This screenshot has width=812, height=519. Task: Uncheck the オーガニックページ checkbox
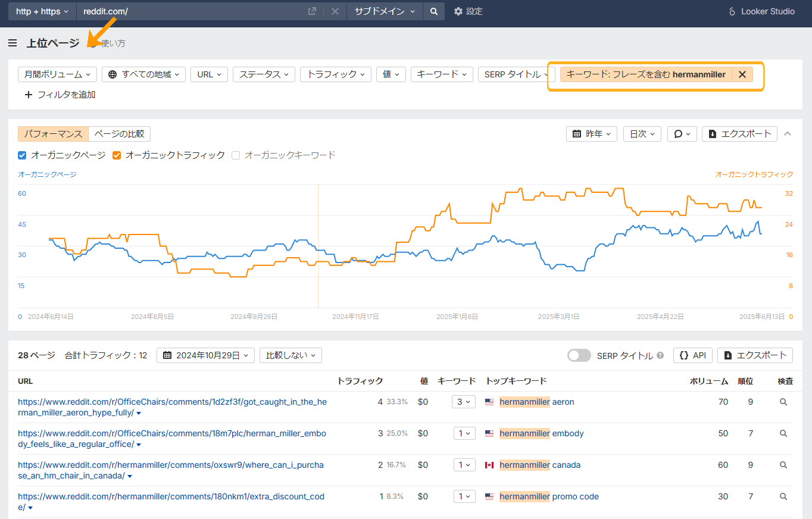pyautogui.click(x=21, y=155)
